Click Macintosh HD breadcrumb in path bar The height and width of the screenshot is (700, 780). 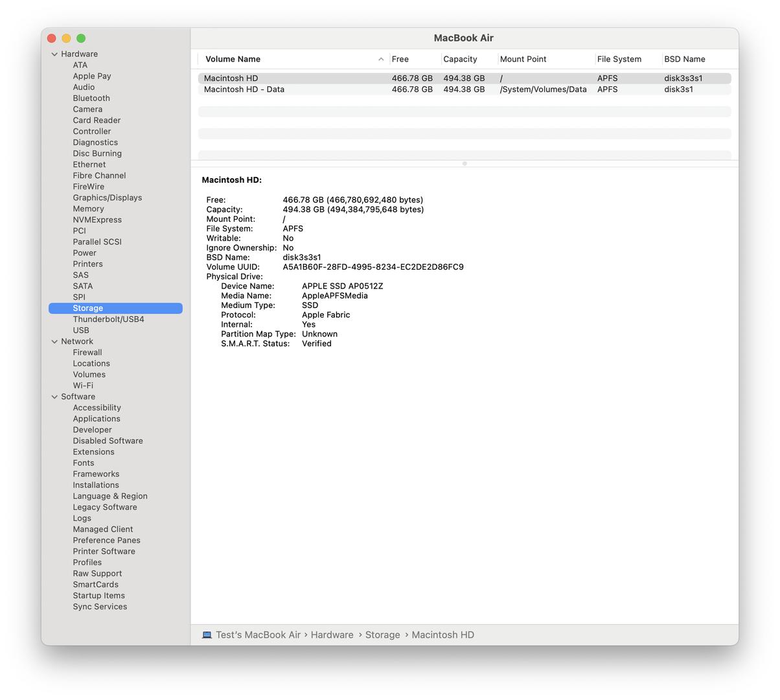tap(442, 635)
